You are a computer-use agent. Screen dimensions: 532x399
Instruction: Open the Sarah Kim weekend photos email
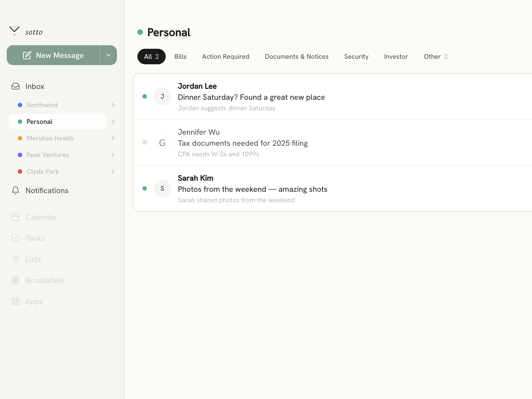252,189
